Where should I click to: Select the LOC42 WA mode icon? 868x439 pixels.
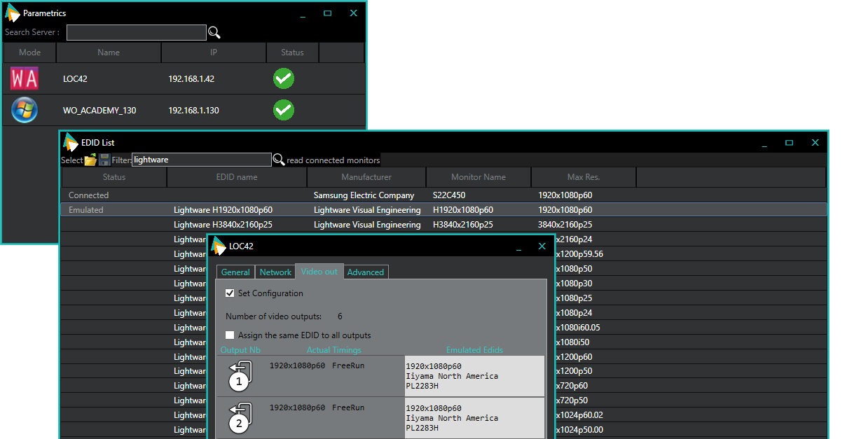pos(25,78)
